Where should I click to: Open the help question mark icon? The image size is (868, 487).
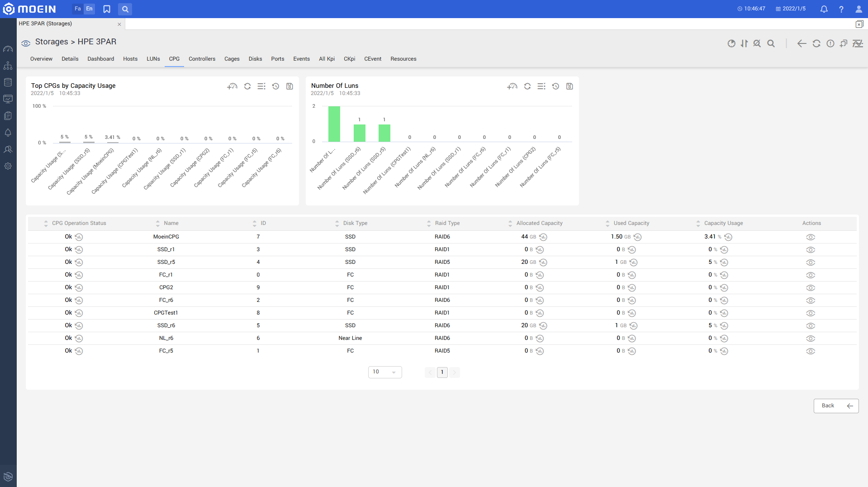coord(841,9)
